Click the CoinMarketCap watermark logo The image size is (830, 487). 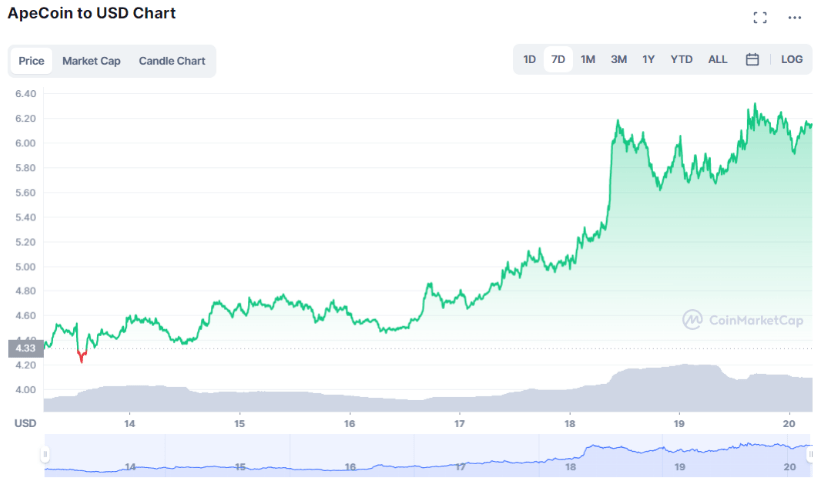coord(743,320)
